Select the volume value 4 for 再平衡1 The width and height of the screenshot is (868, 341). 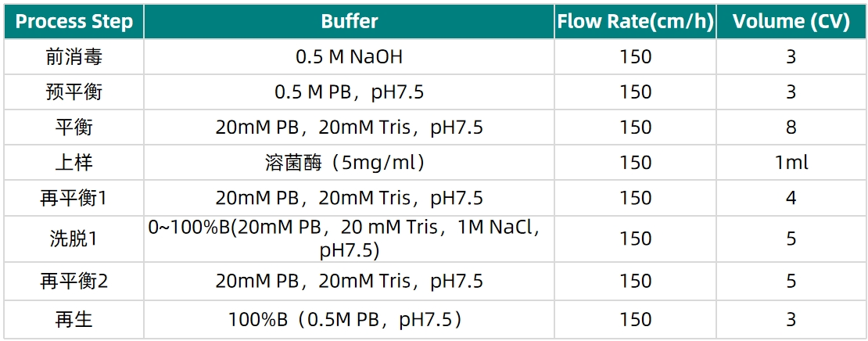(791, 198)
